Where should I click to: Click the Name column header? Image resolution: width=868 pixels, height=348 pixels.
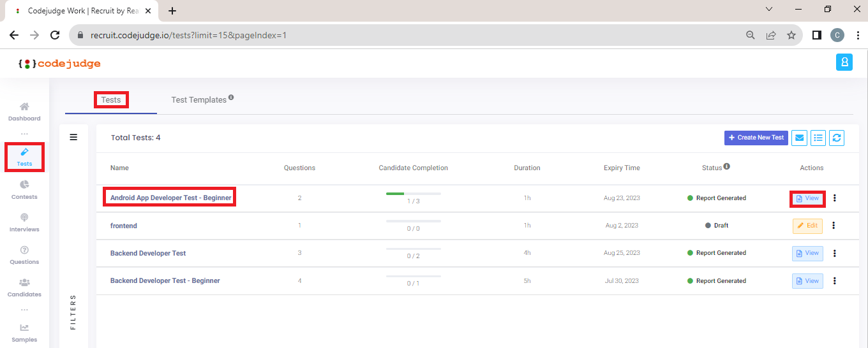(x=119, y=168)
